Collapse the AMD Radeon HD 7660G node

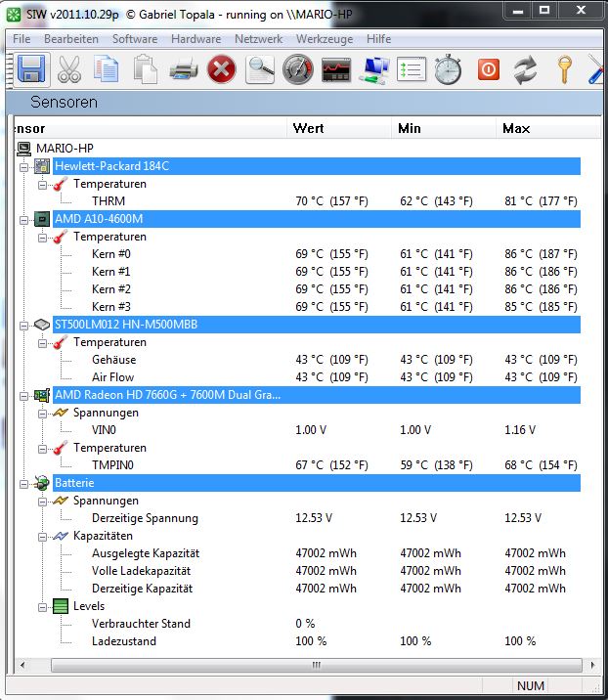tap(24, 396)
